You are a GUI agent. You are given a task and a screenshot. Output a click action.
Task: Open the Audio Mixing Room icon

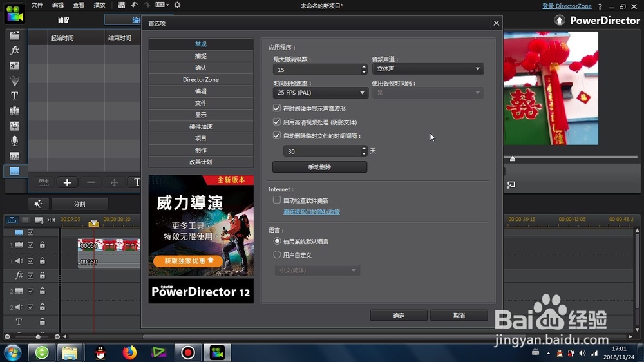click(x=14, y=126)
